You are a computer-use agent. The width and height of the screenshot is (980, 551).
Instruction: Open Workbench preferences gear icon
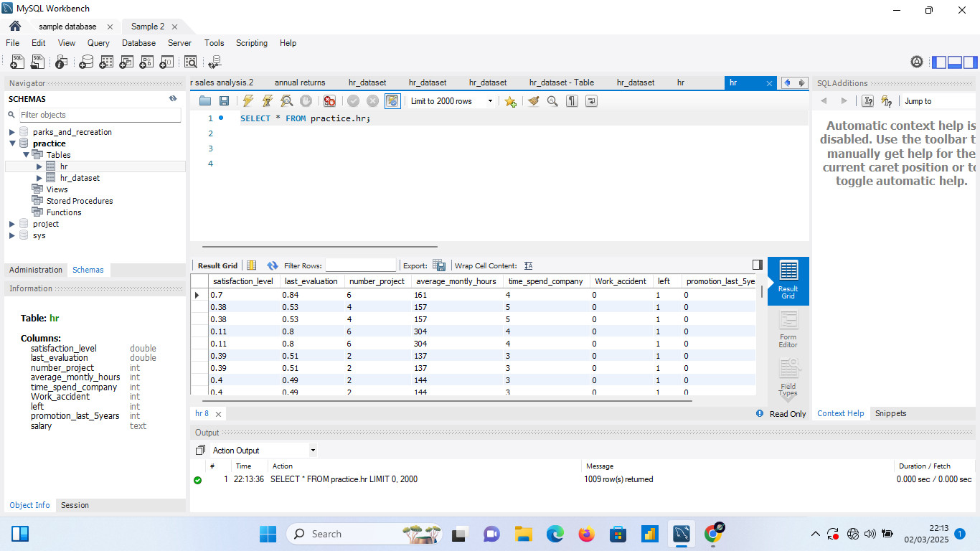917,62
